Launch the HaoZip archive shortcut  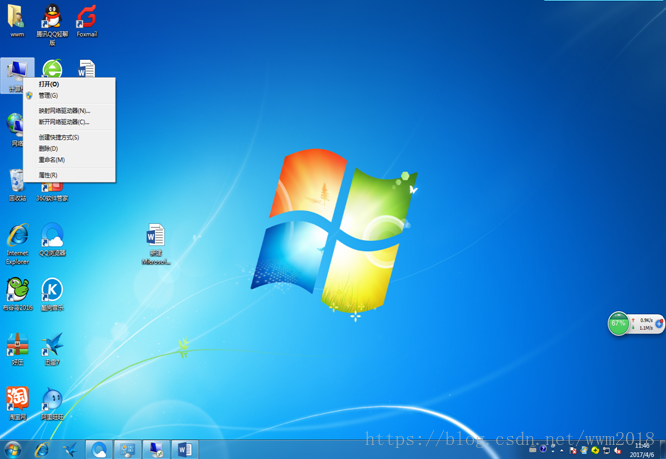point(17,349)
